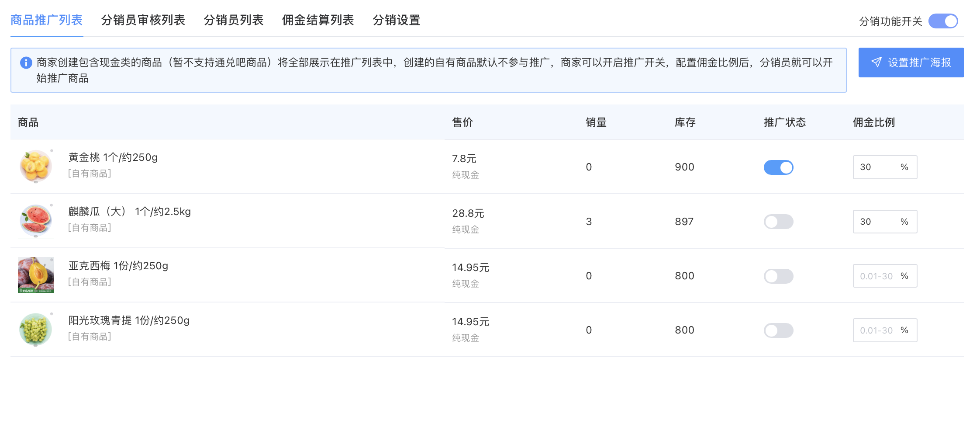980x445 pixels.
Task: Click the blue info icon in notice banner
Action: (x=26, y=63)
